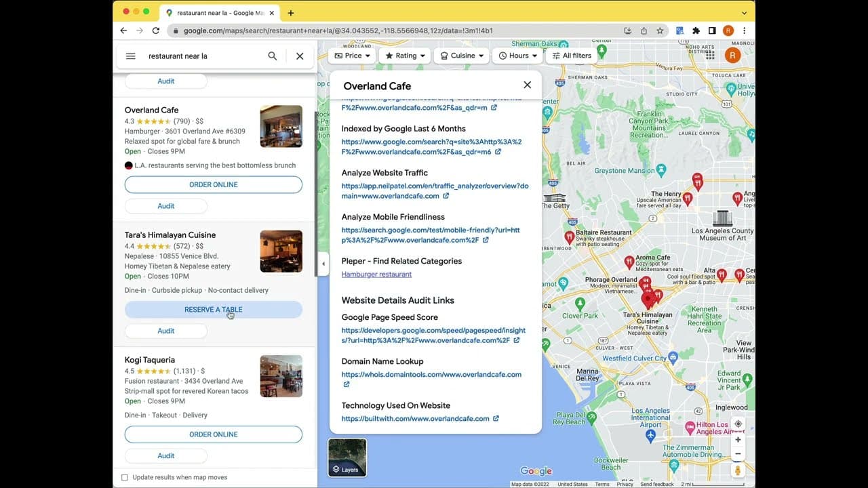Toggle Update results when map moves checkbox
This screenshot has height=488, width=868.
[124, 477]
